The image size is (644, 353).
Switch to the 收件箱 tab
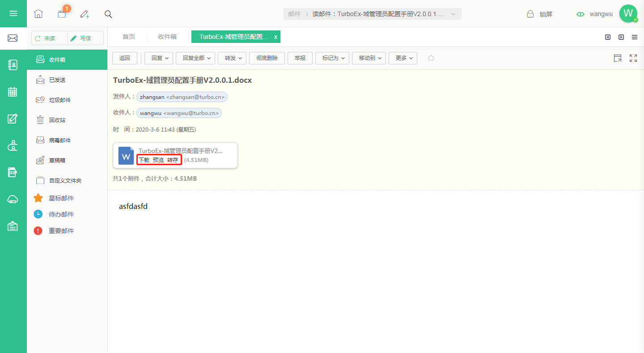167,37
